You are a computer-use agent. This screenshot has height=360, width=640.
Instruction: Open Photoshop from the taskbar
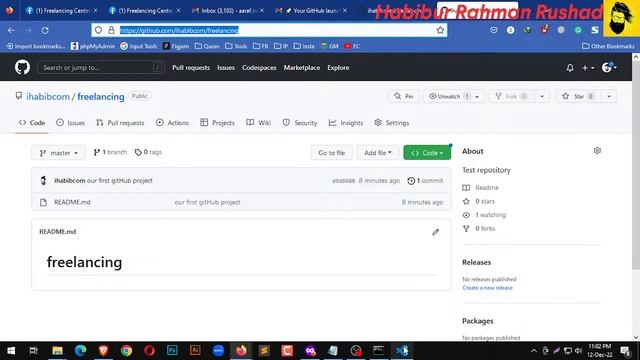coord(172,351)
